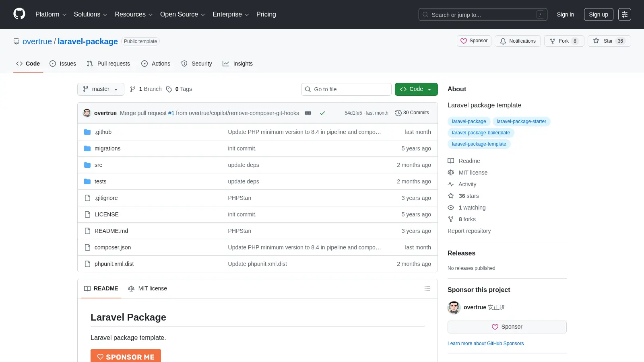Click the tests folder icon
This screenshot has width=644, height=362.
point(87,181)
